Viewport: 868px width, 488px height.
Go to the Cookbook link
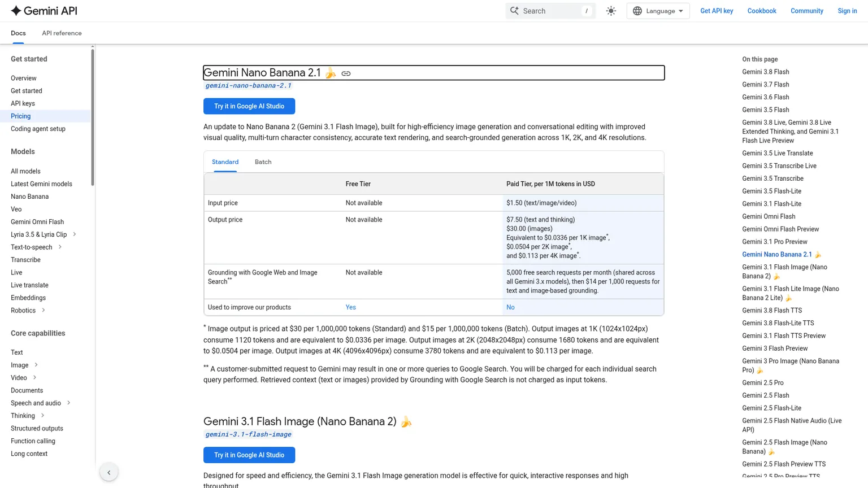pos(762,11)
